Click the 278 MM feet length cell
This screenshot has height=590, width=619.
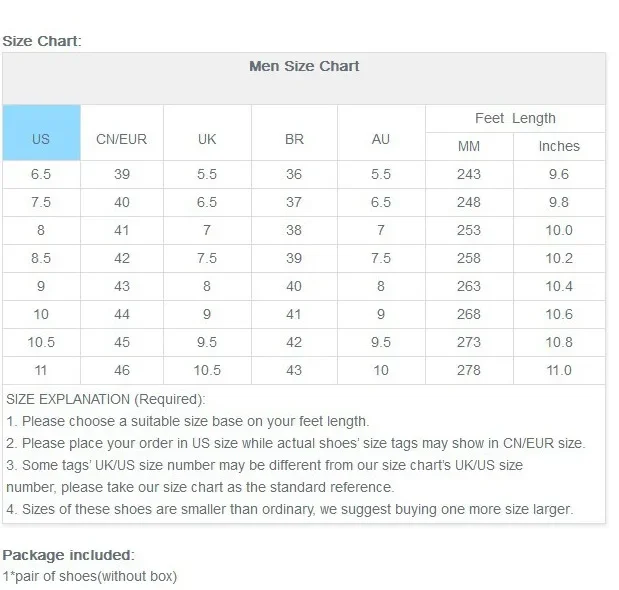(x=469, y=371)
